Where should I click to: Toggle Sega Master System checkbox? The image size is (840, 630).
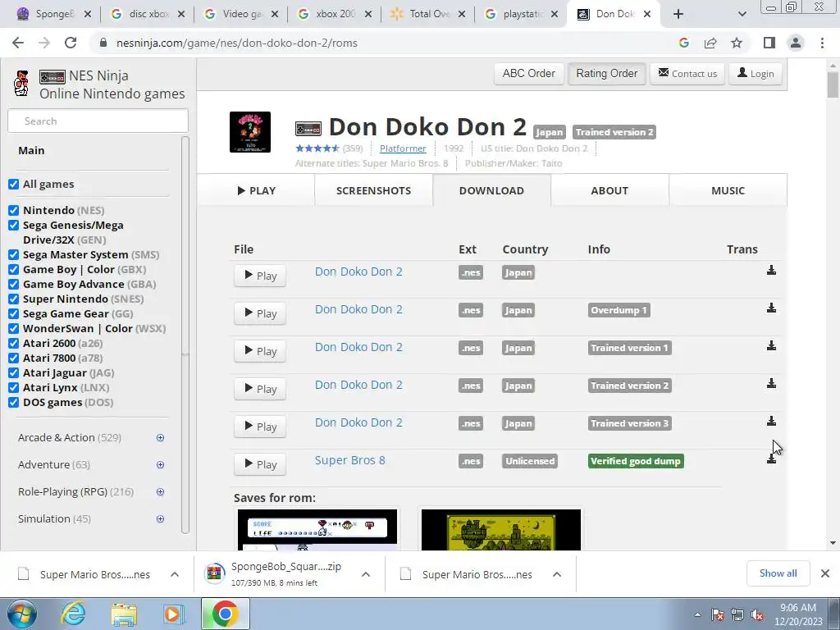pyautogui.click(x=13, y=255)
